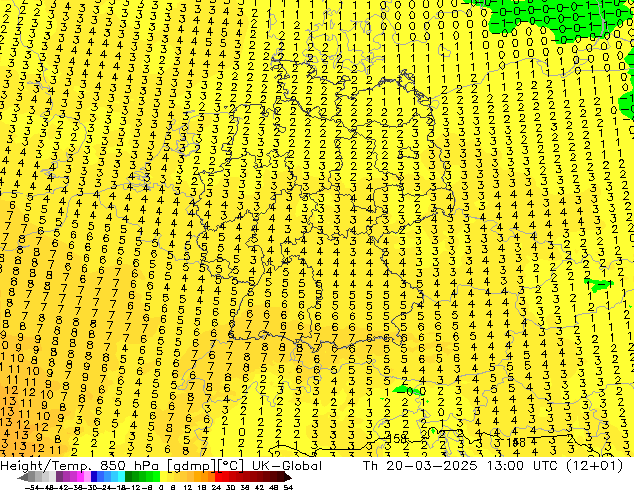This screenshot has width=634, height=490.
Task: Click the "Height/Temp. 850 hPa" map title
Action: (x=80, y=466)
